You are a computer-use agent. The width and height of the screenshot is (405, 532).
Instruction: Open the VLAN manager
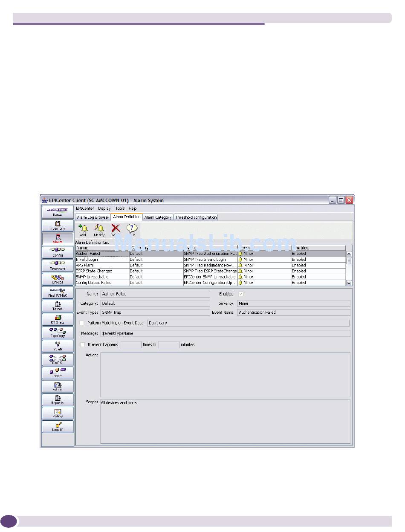click(x=58, y=346)
